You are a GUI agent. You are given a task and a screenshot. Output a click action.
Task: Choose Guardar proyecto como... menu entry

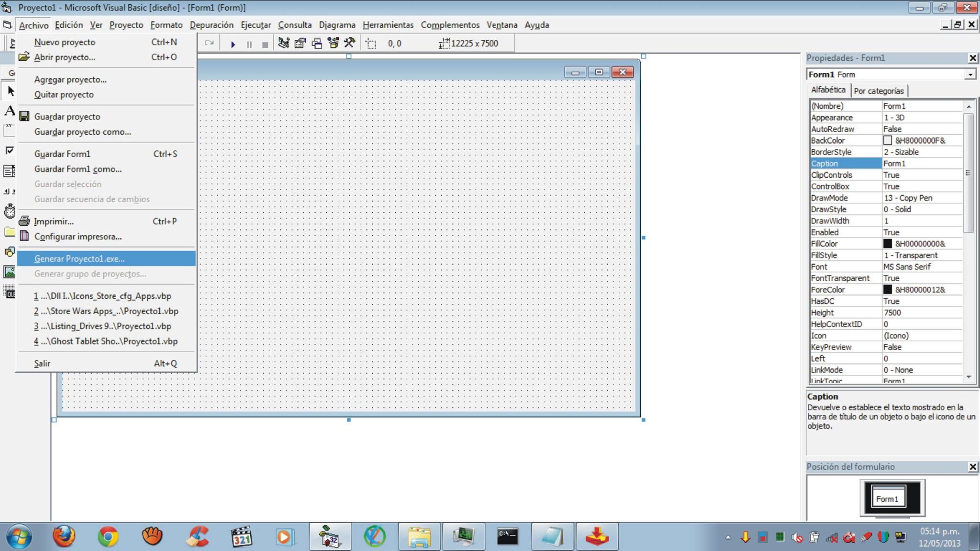tap(106, 132)
